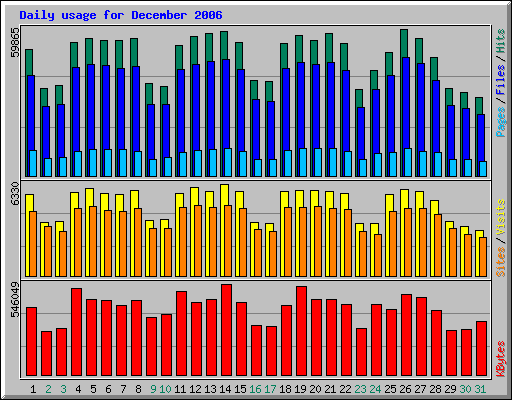Click the green day label 23
The width and height of the screenshot is (512, 400).
pyautogui.click(x=360, y=389)
